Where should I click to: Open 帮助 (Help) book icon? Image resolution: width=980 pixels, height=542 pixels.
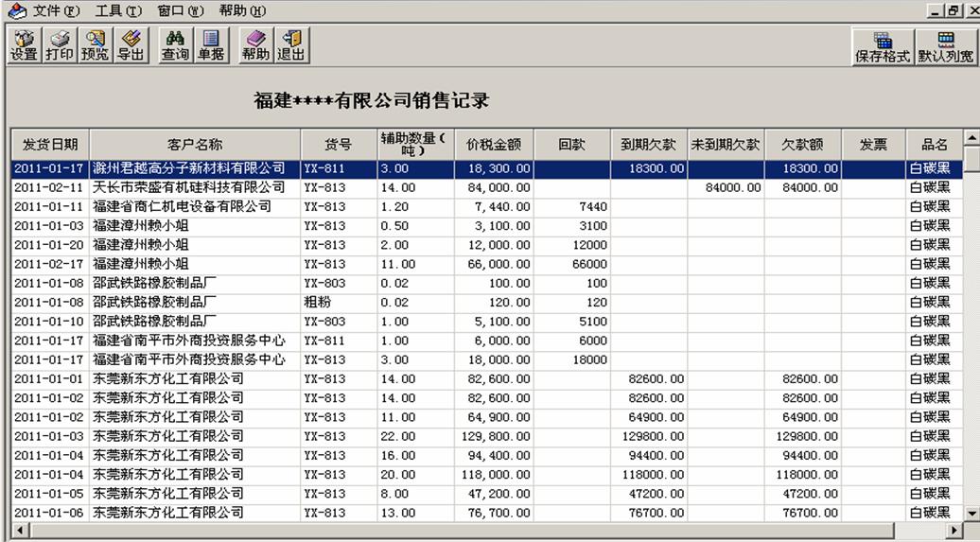click(255, 44)
